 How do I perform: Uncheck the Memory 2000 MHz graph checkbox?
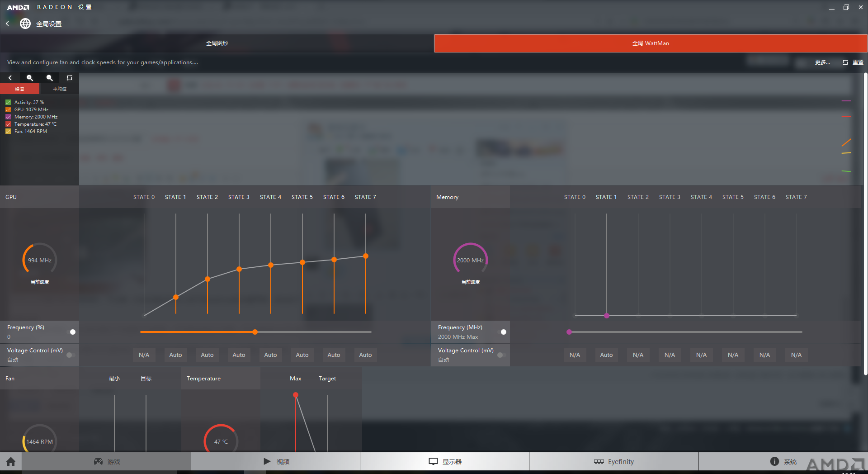[8, 117]
